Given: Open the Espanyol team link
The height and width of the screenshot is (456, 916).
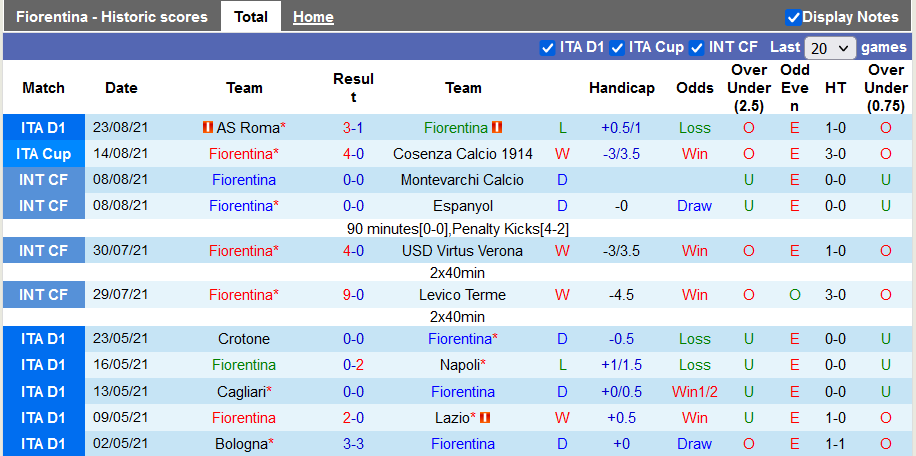Looking at the screenshot, I should point(462,206).
